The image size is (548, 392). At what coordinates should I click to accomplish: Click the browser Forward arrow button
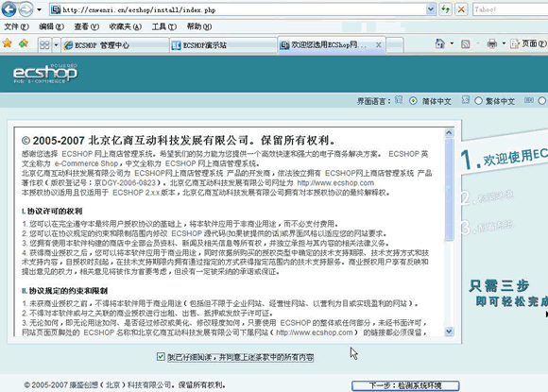pyautogui.click(x=26, y=9)
